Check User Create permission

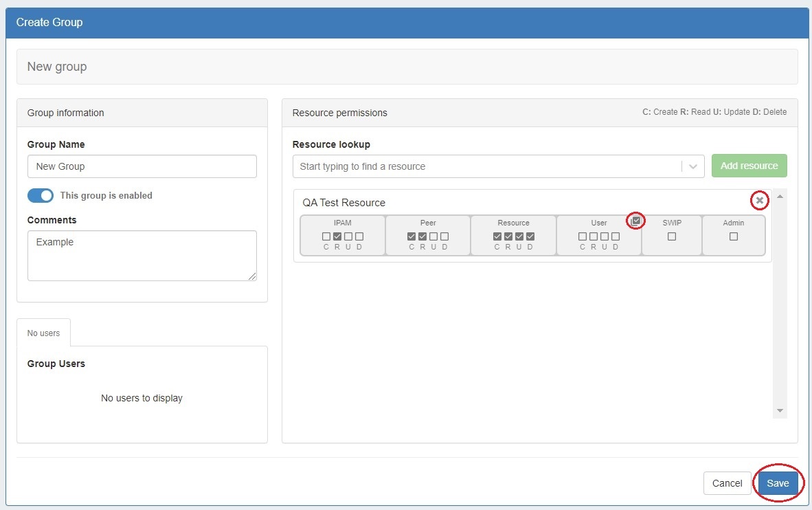coord(583,236)
